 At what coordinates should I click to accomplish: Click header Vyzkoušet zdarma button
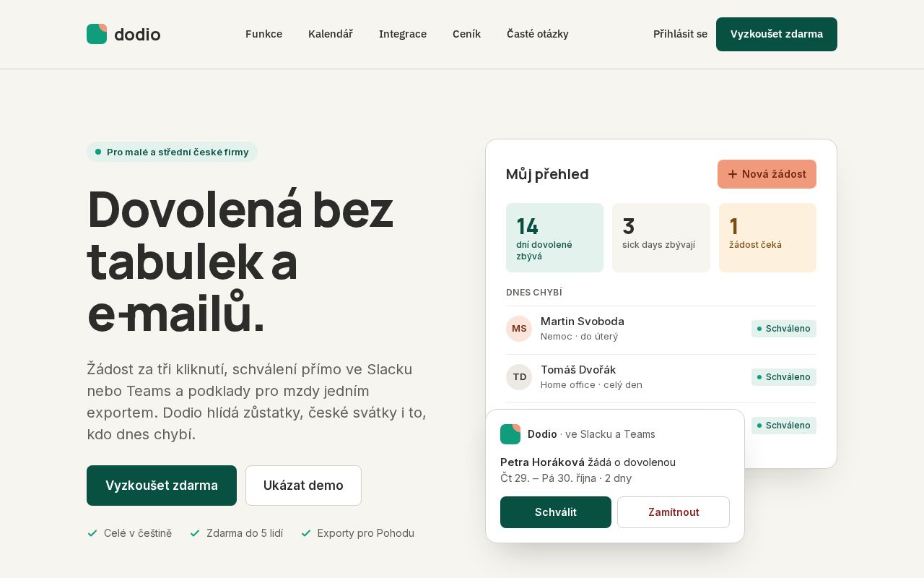point(777,34)
